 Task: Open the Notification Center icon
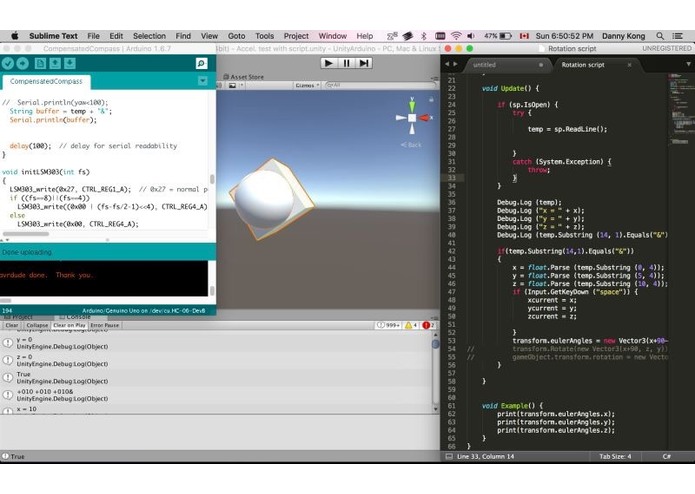[x=677, y=36]
